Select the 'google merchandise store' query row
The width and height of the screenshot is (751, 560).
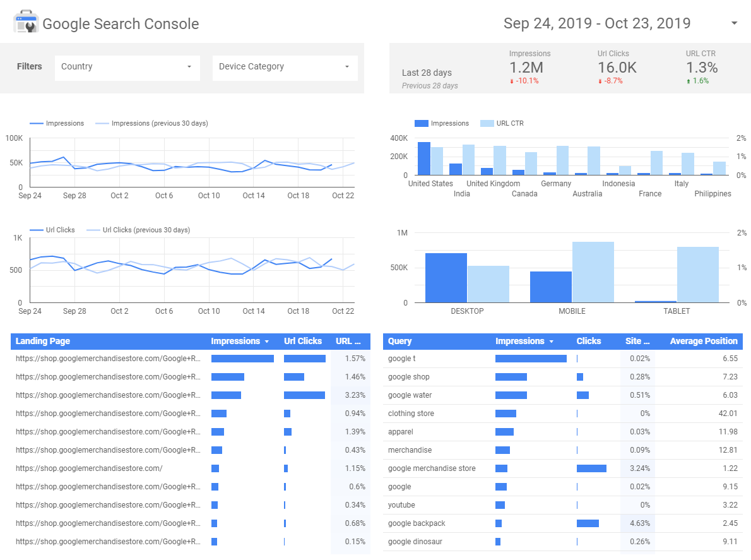(x=563, y=468)
